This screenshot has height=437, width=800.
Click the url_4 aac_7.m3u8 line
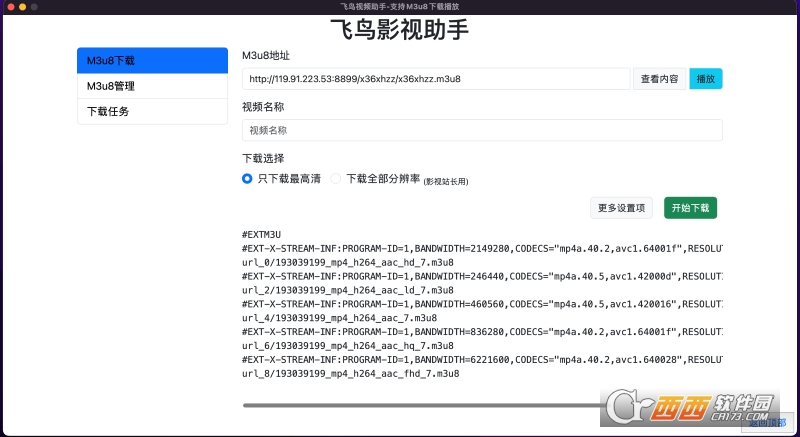[x=339, y=318]
